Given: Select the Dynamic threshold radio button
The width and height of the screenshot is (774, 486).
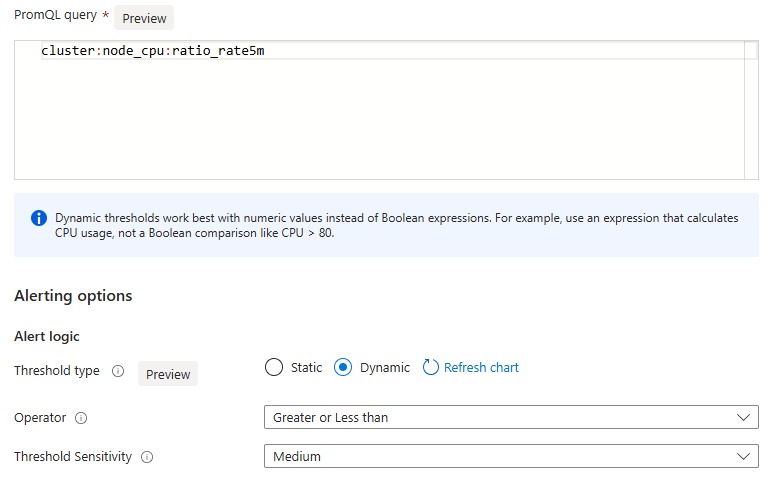Looking at the screenshot, I should pyautogui.click(x=343, y=367).
